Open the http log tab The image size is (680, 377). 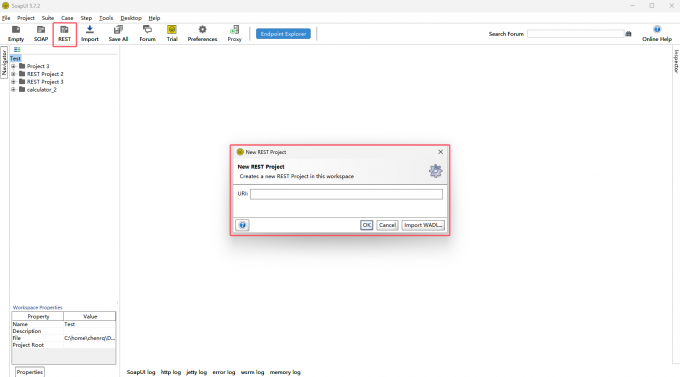point(171,372)
